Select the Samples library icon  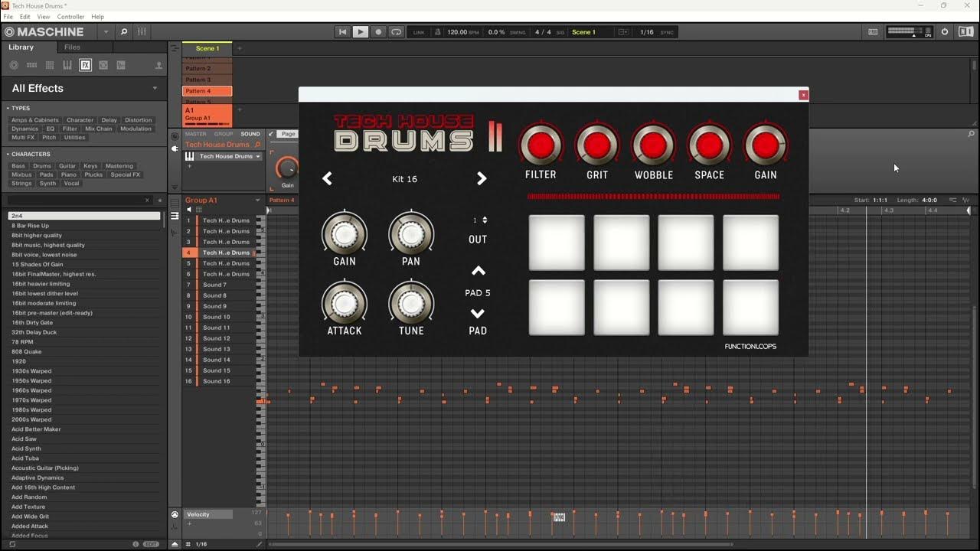(x=103, y=66)
